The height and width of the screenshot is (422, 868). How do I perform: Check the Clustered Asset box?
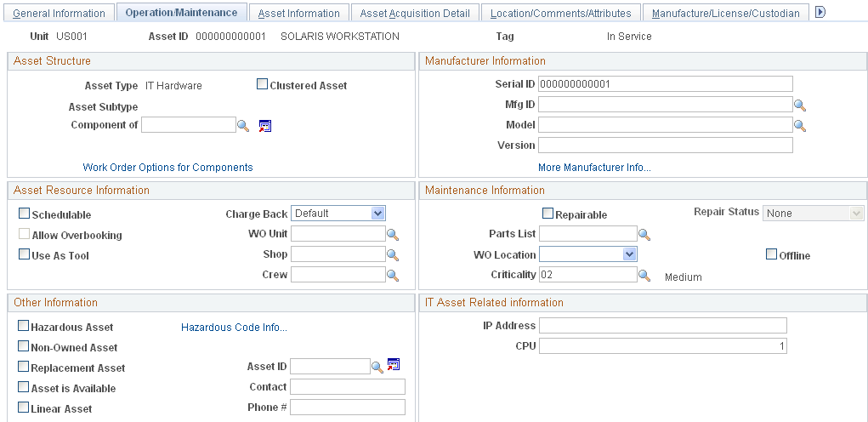click(262, 84)
